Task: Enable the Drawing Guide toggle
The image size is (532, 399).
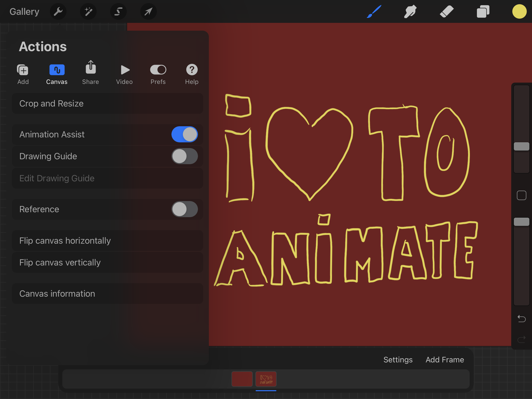Action: (185, 156)
